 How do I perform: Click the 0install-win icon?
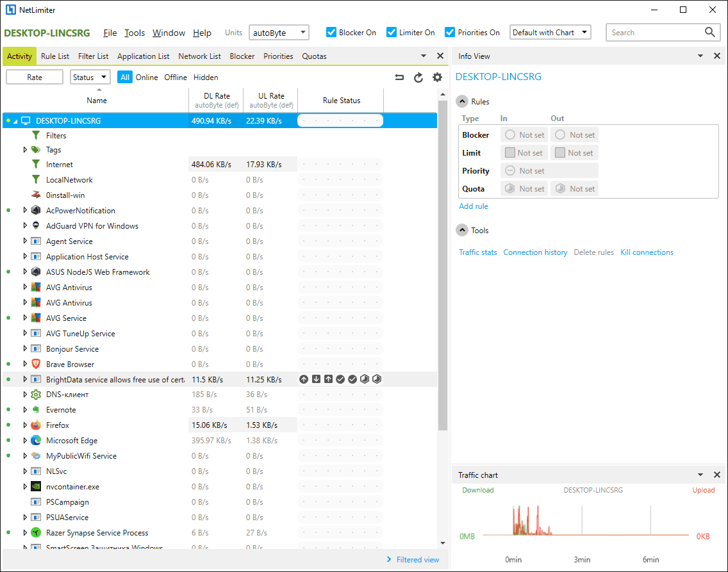pyautogui.click(x=36, y=195)
